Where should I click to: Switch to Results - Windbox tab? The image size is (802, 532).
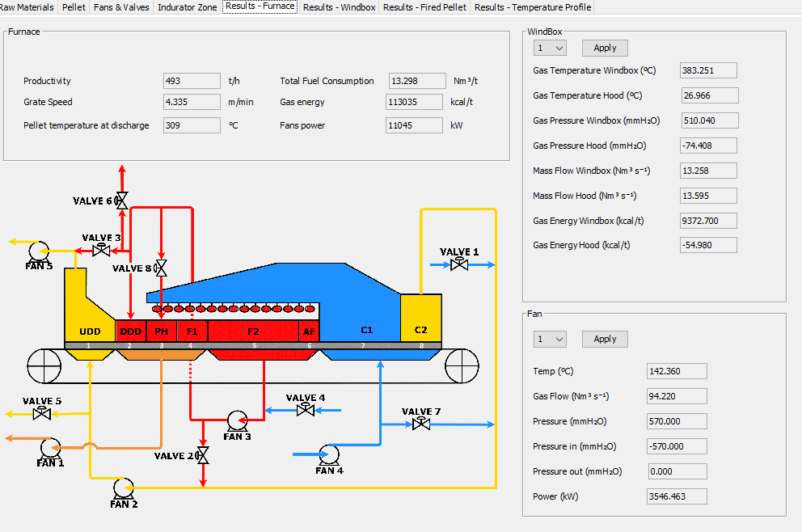point(339,7)
